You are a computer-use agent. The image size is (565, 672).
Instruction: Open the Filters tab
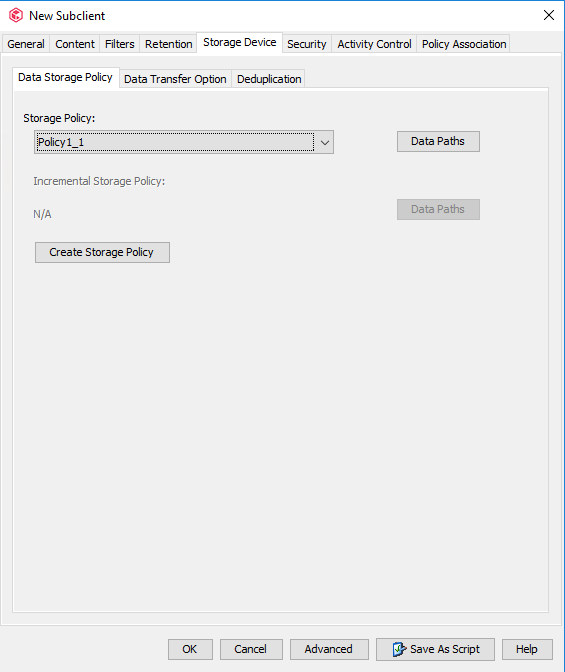pos(120,44)
